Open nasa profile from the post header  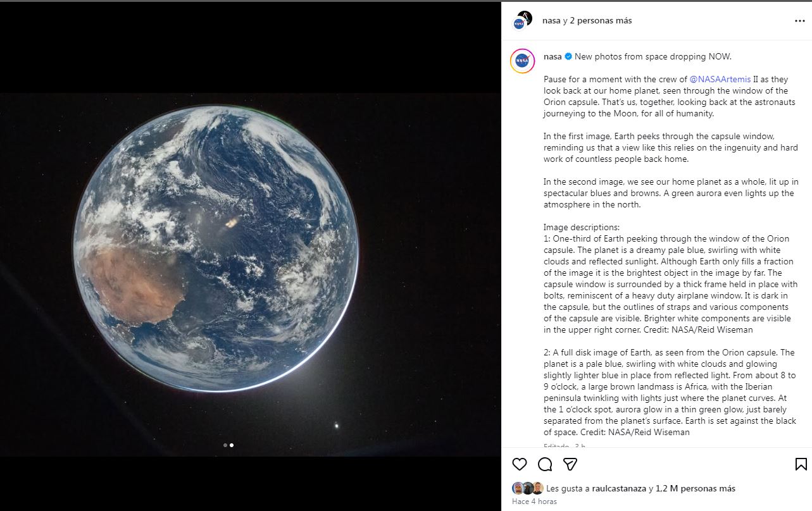551,20
